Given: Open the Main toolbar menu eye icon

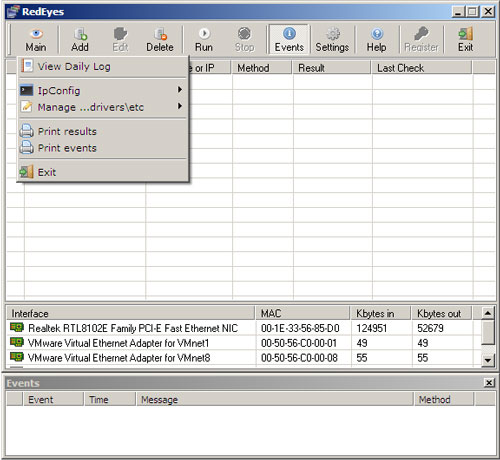Looking at the screenshot, I should coord(36,34).
